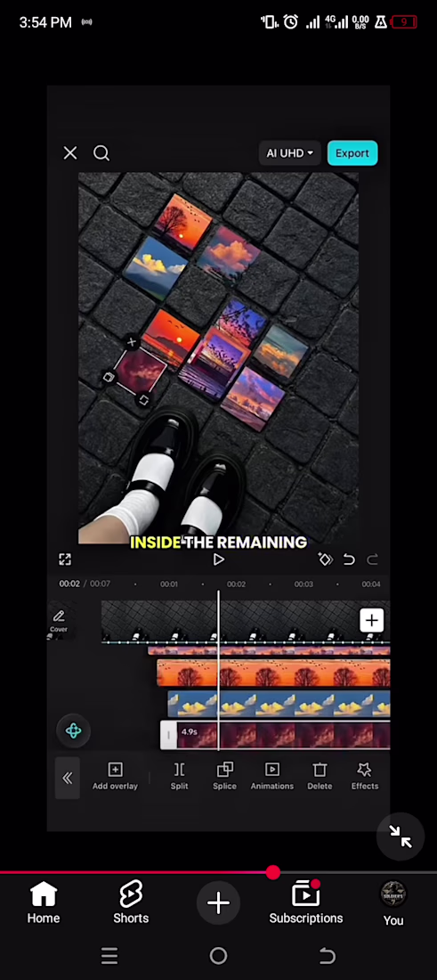This screenshot has height=980, width=437.
Task: Seek using the red video progress knob
Action: click(x=273, y=872)
